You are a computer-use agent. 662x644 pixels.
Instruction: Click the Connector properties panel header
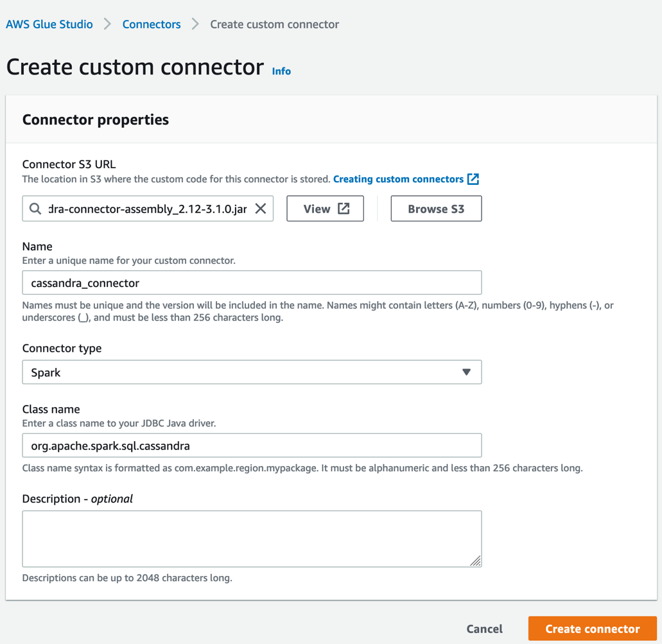(96, 120)
